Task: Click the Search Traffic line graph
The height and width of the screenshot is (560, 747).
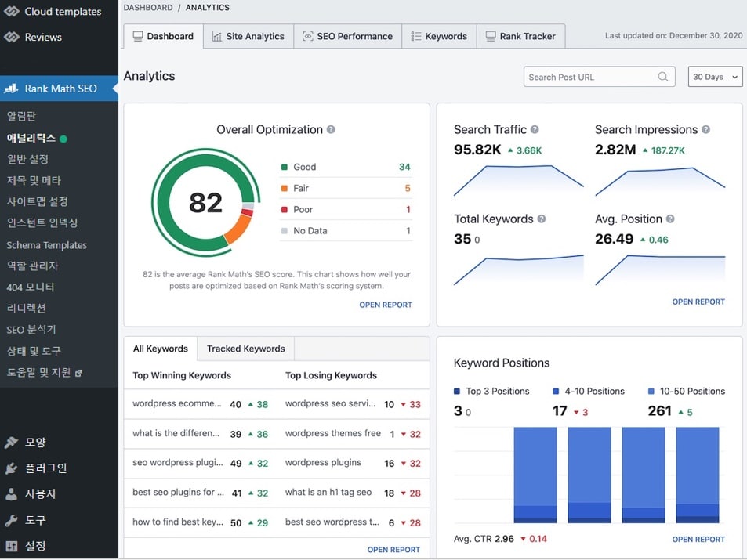Action: tap(518, 180)
